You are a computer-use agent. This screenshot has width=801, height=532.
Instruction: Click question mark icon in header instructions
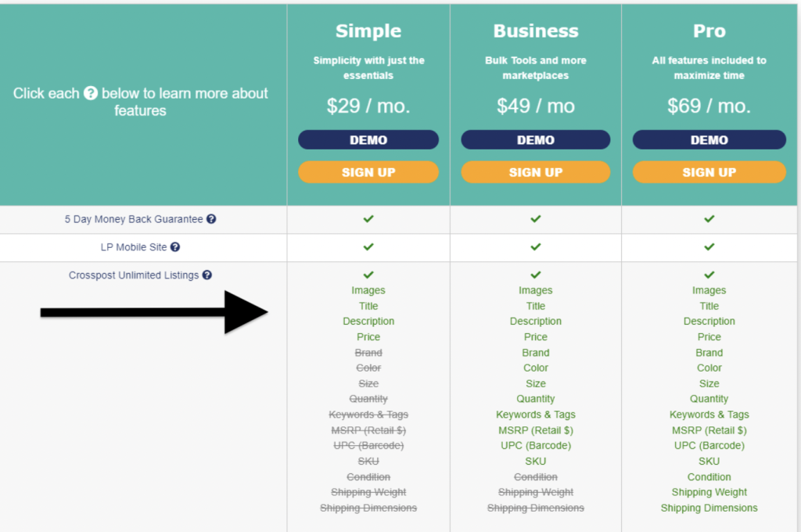coord(91,94)
